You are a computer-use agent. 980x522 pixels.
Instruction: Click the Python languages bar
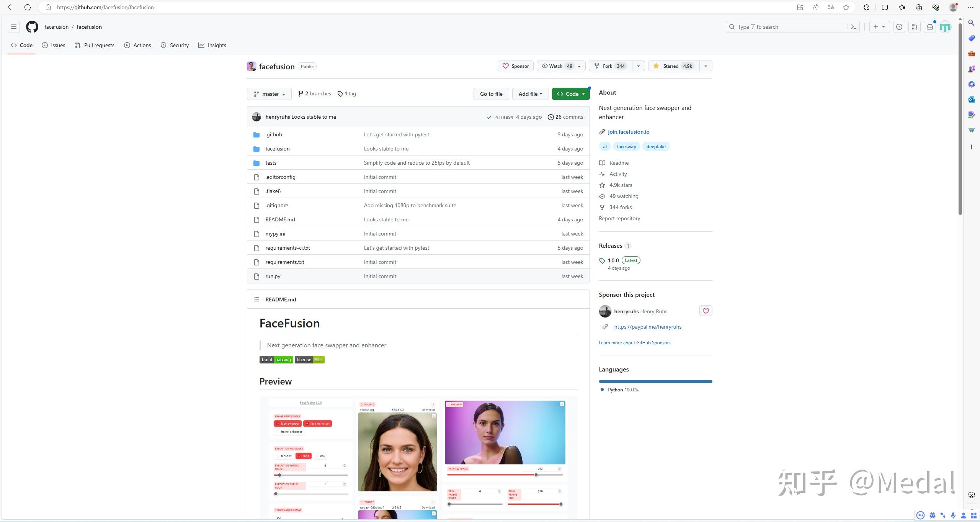pos(655,381)
